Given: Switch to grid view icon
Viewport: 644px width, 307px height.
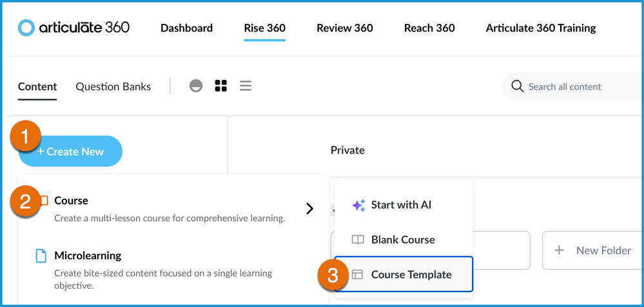Looking at the screenshot, I should [x=221, y=86].
